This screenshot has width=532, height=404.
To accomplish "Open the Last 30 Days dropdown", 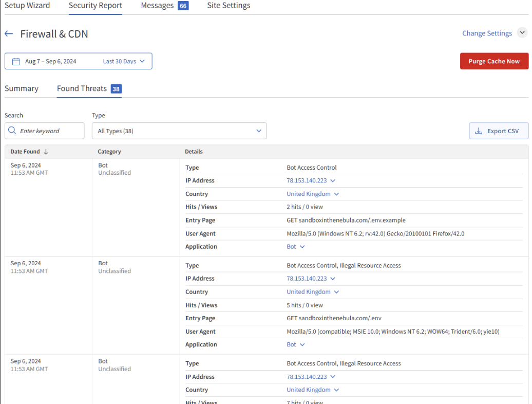I will [x=124, y=62].
